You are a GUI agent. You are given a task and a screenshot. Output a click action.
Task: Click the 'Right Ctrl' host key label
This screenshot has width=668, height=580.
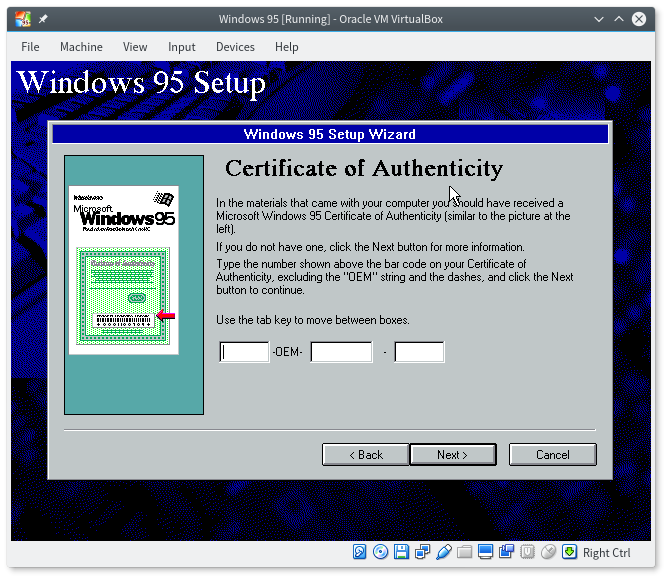pos(606,553)
